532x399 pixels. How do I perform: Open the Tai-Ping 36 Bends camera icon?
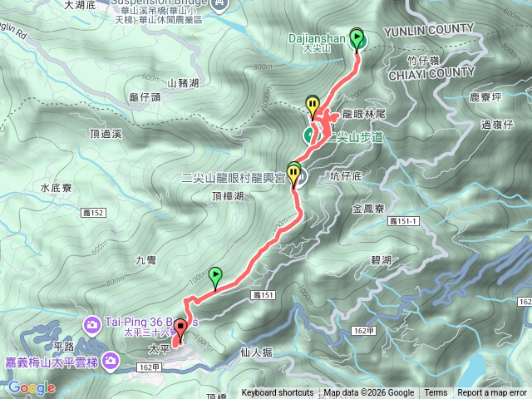[x=92, y=324]
